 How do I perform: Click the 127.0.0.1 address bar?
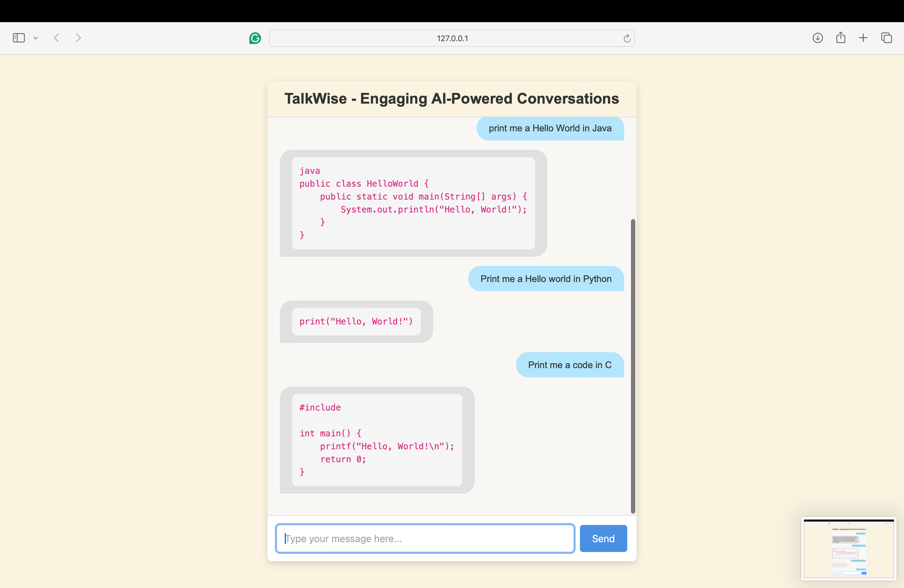click(452, 38)
